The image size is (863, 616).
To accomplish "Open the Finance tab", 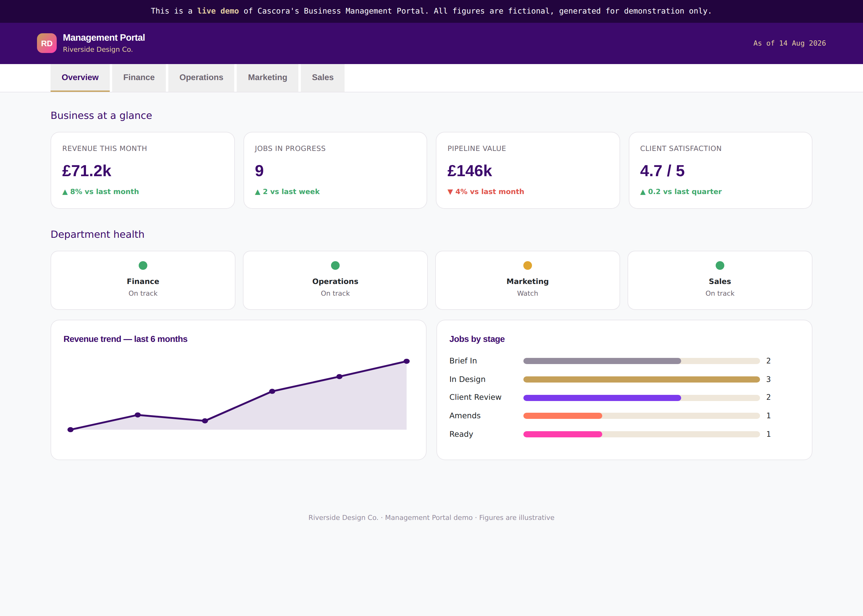I will [139, 78].
